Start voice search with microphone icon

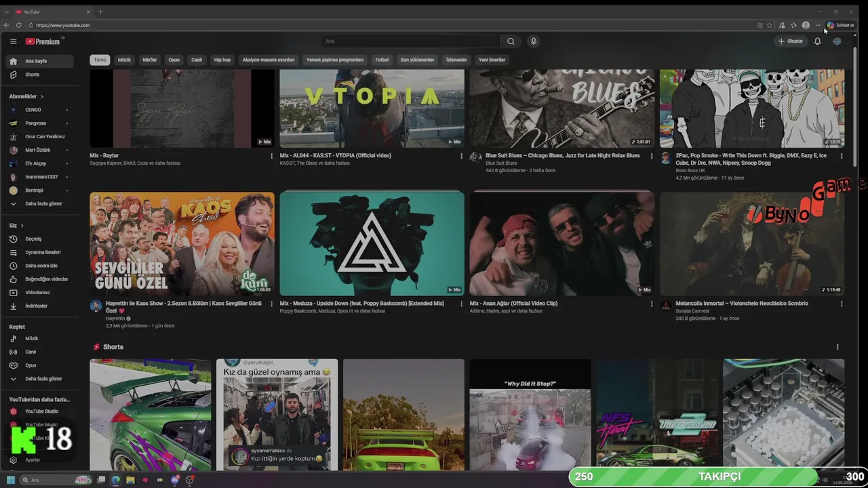[534, 41]
